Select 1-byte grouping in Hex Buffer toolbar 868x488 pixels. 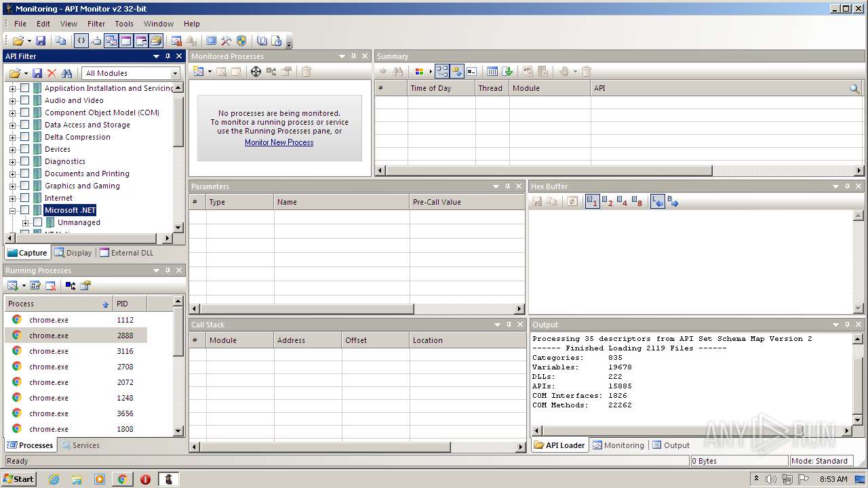click(592, 201)
